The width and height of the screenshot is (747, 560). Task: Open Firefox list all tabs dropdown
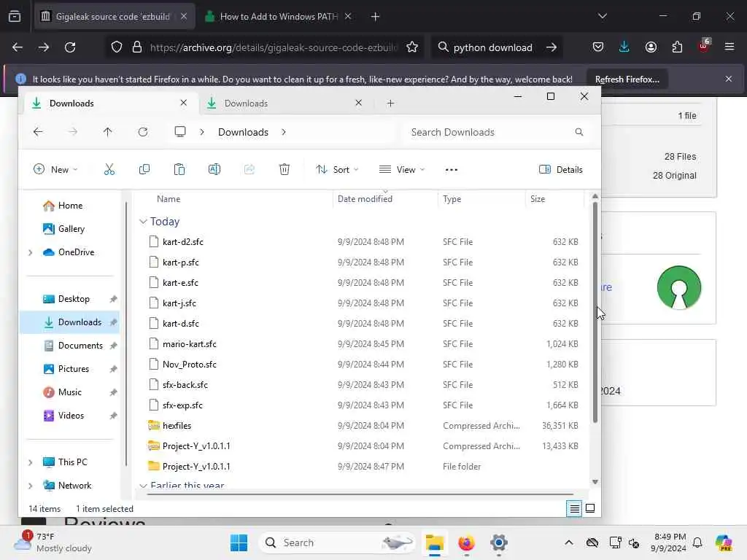602,16
